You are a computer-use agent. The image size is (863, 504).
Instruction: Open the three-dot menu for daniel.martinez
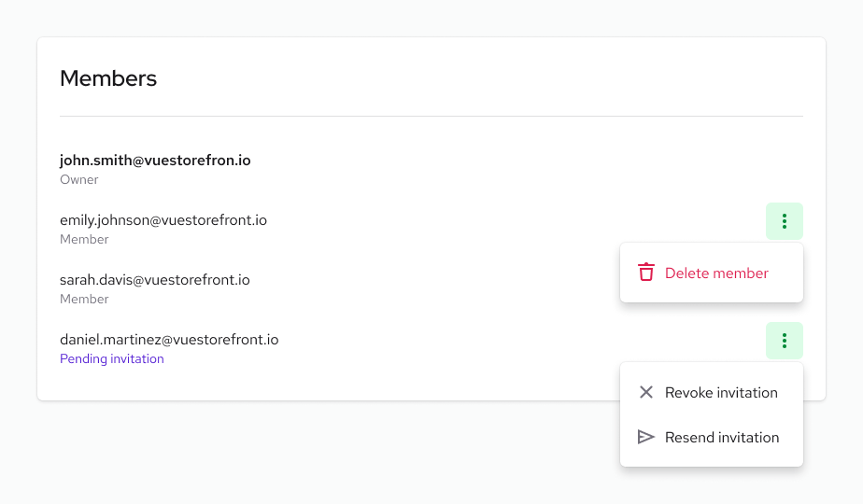(x=784, y=341)
